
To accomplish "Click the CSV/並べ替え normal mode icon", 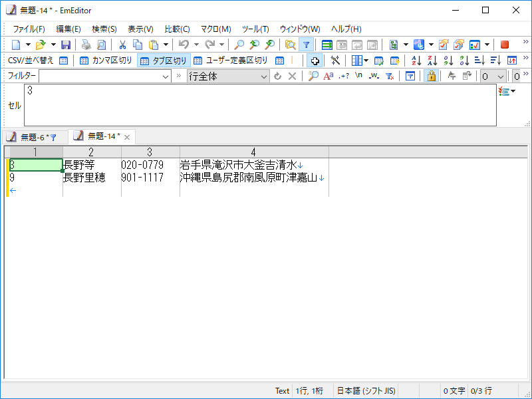I will coord(63,61).
